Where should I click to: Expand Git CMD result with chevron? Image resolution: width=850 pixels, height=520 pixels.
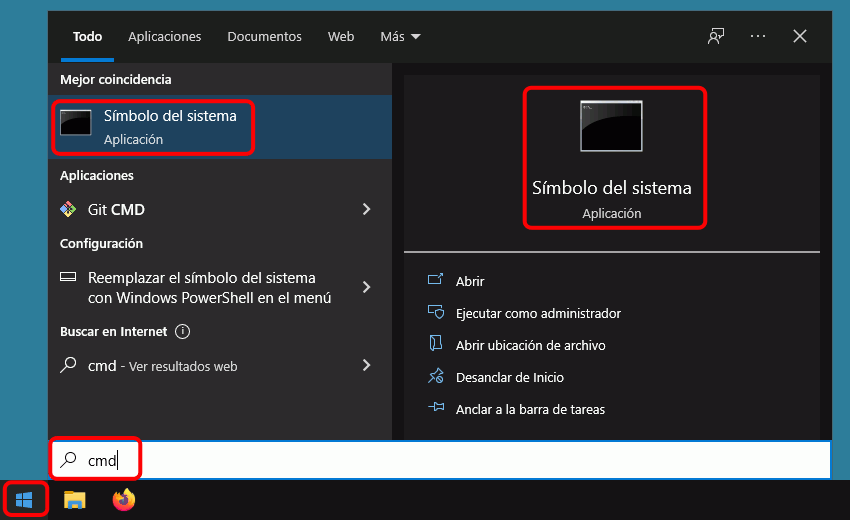click(x=366, y=209)
